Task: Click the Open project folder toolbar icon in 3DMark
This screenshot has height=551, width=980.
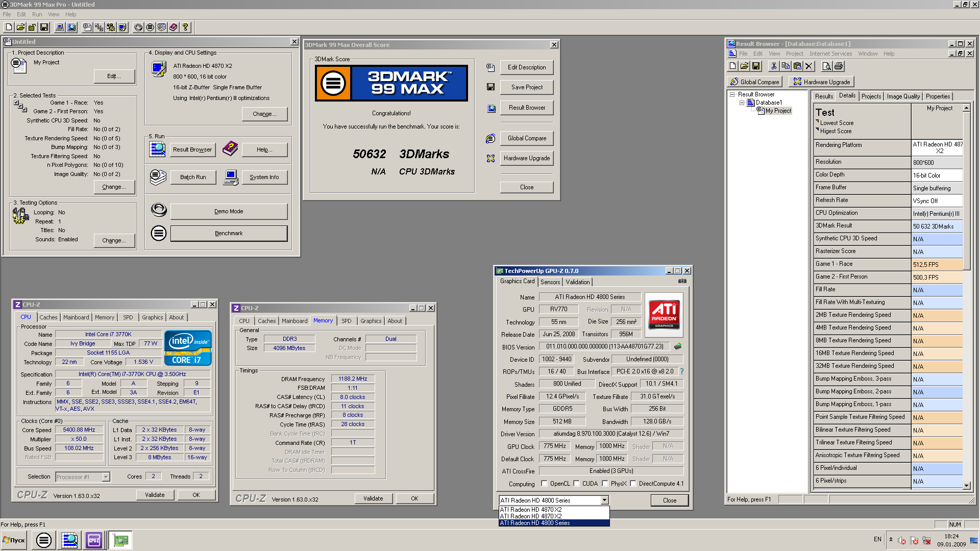Action: click(x=21, y=27)
